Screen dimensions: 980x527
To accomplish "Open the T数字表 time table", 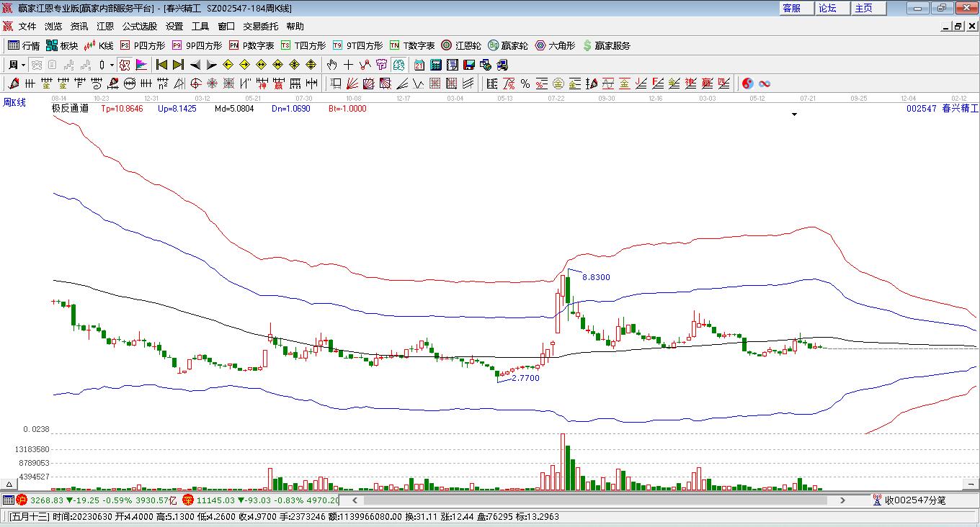I will click(412, 45).
